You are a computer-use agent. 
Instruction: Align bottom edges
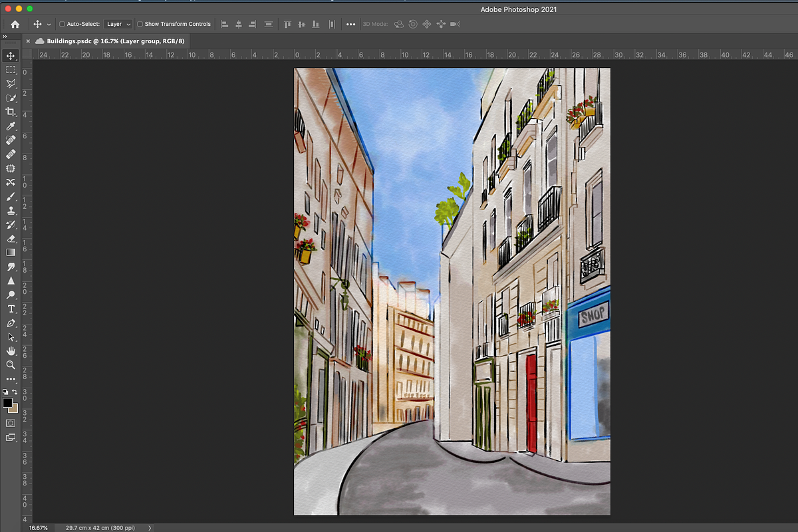(315, 24)
